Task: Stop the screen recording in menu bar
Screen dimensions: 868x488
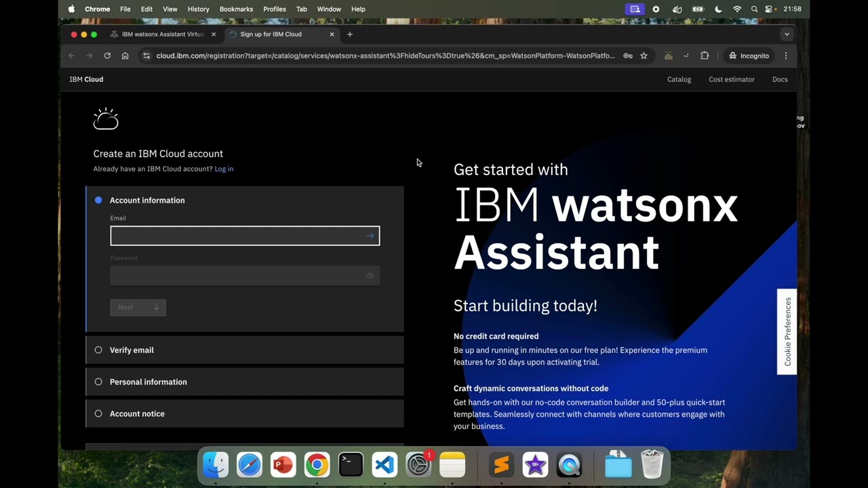Action: [x=656, y=9]
